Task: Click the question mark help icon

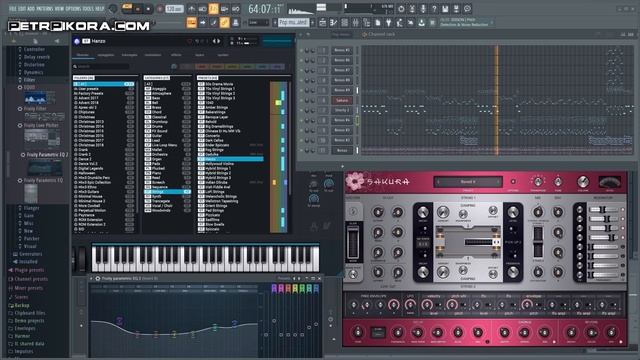Action: (x=434, y=9)
